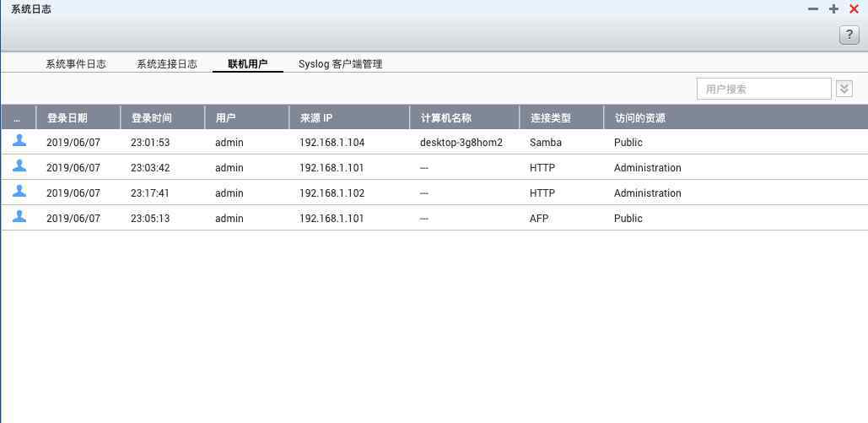868x423 pixels.
Task: Click the '...' first column header
Action: (x=19, y=117)
